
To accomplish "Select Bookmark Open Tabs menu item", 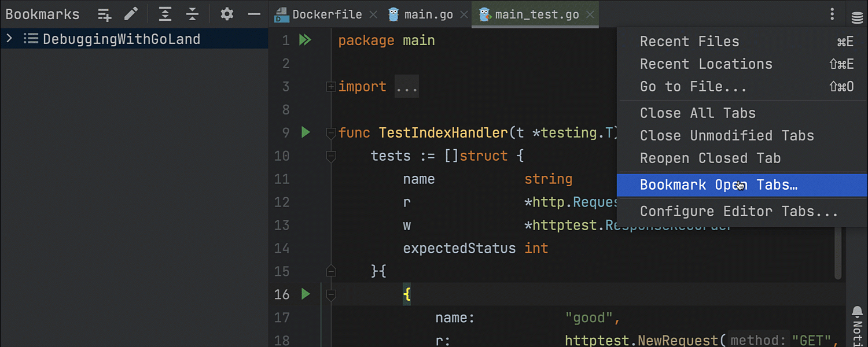I will click(x=718, y=185).
